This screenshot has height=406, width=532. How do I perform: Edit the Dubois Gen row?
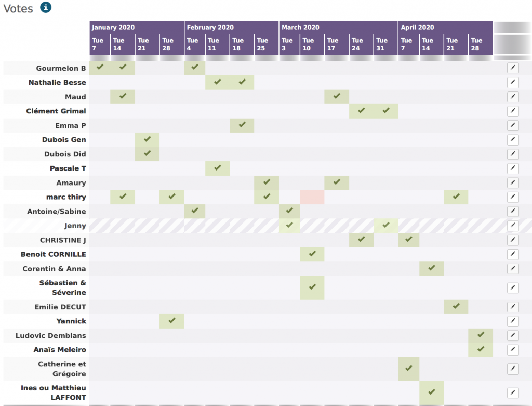point(513,139)
